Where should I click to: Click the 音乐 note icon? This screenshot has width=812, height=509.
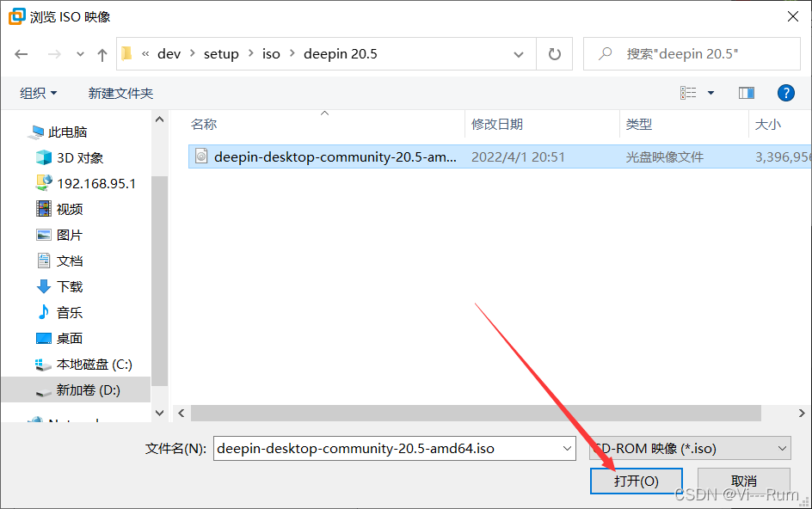(44, 312)
